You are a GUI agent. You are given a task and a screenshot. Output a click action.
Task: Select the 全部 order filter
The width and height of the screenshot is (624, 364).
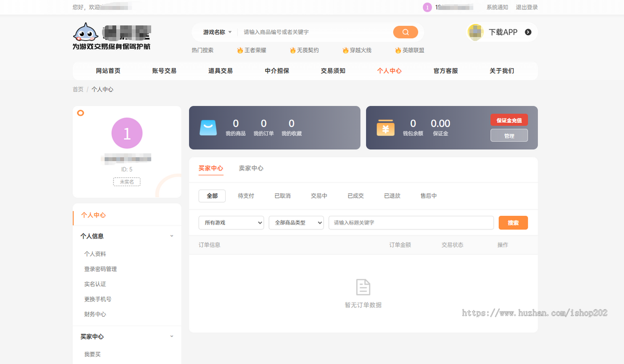tap(212, 196)
